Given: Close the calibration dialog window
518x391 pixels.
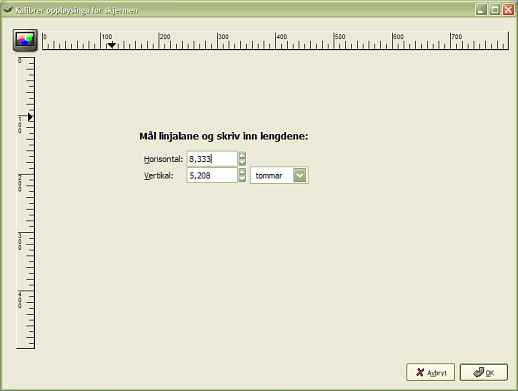Looking at the screenshot, I should pyautogui.click(x=508, y=10).
